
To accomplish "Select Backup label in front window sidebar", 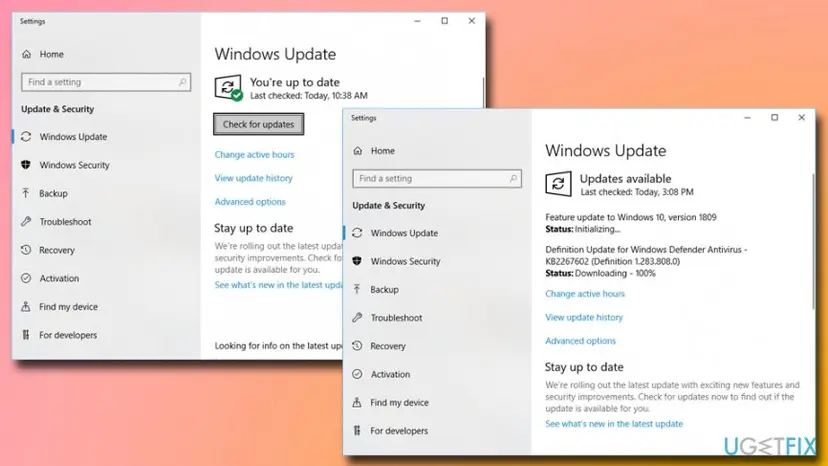I will click(x=384, y=290).
